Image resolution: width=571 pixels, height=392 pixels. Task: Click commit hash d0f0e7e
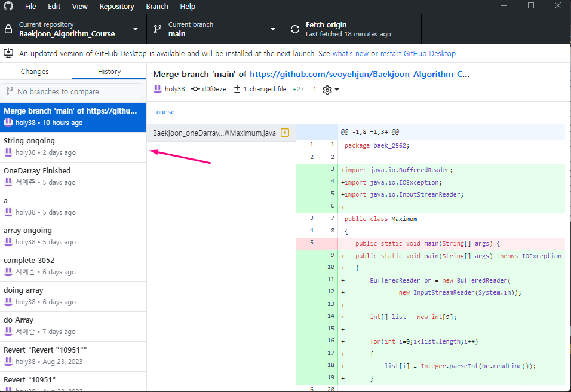[x=214, y=89]
